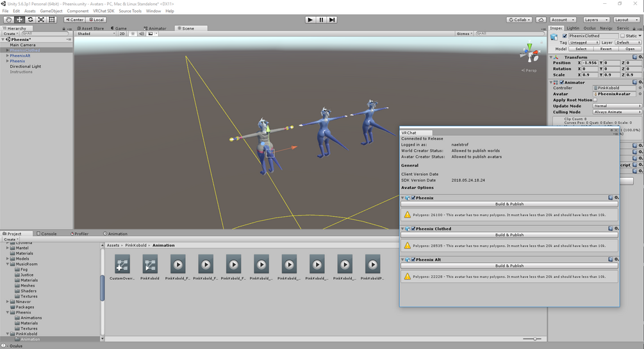The height and width of the screenshot is (349, 644).
Task: Switch to the Profiler tab
Action: pyautogui.click(x=79, y=234)
